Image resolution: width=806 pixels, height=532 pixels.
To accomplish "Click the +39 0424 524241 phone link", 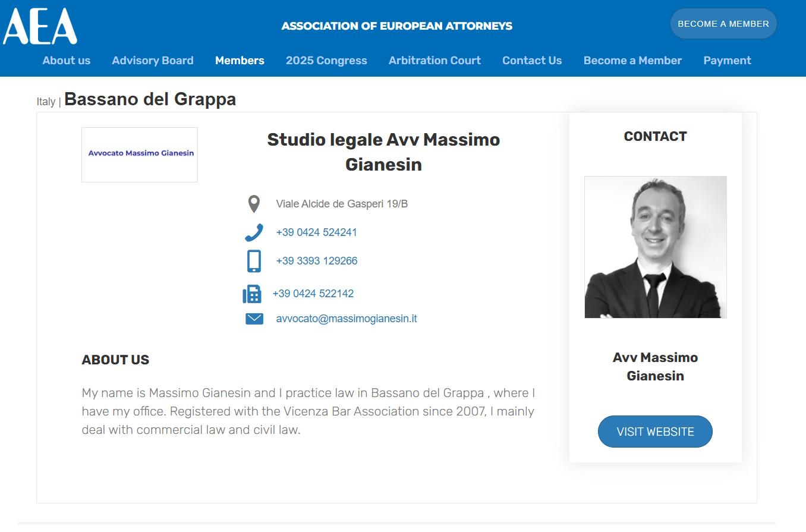I will click(x=316, y=232).
